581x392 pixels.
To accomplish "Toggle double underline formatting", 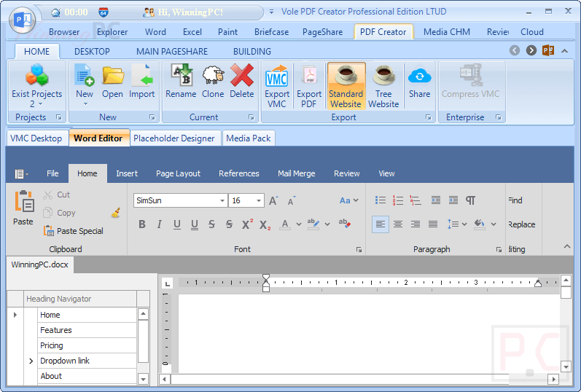I will (195, 224).
